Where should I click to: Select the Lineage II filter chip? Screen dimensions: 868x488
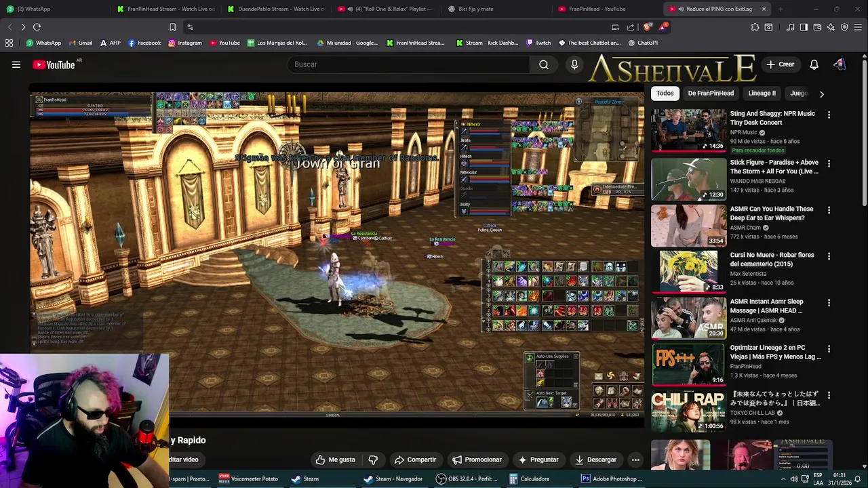[762, 93]
